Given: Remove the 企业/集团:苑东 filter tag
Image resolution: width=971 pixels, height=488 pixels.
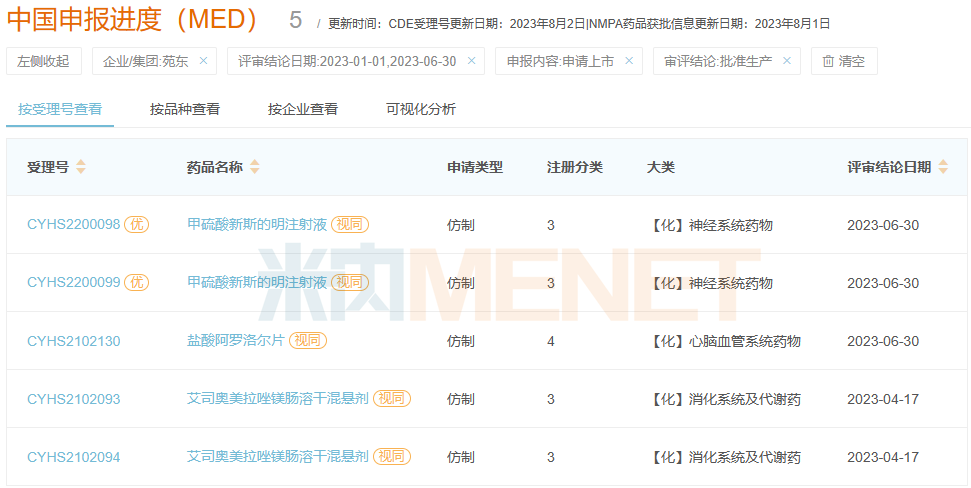Looking at the screenshot, I should (x=202, y=61).
